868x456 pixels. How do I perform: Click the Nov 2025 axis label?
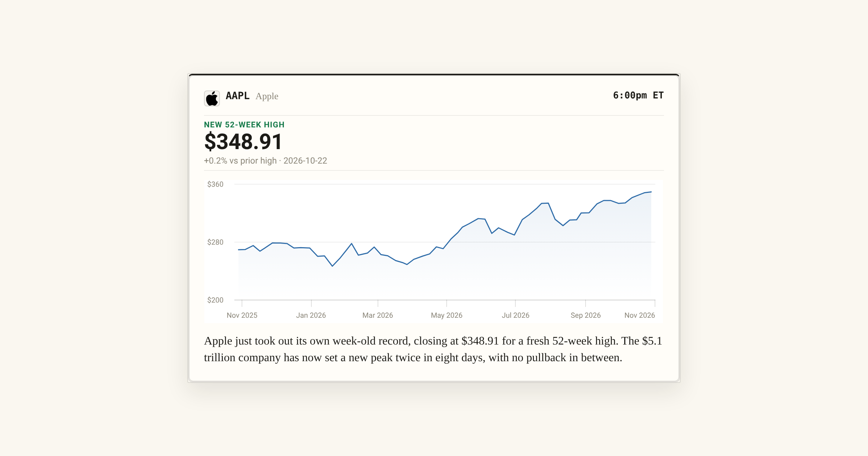point(242,315)
